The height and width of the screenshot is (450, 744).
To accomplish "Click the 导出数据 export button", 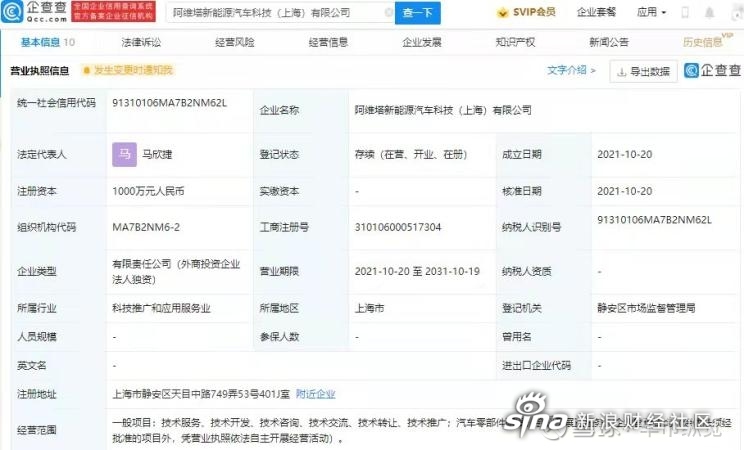I will (x=643, y=72).
